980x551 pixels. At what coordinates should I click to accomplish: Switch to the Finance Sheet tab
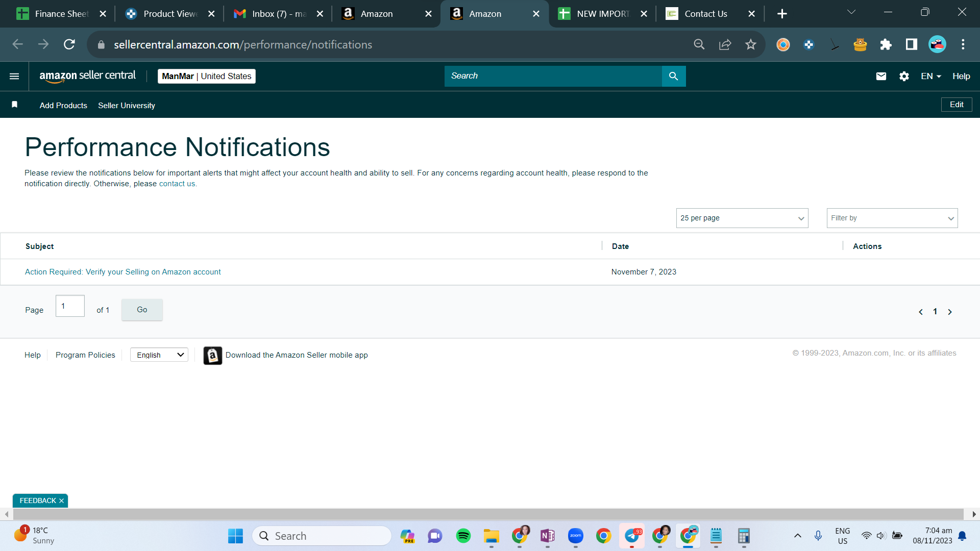(61, 14)
